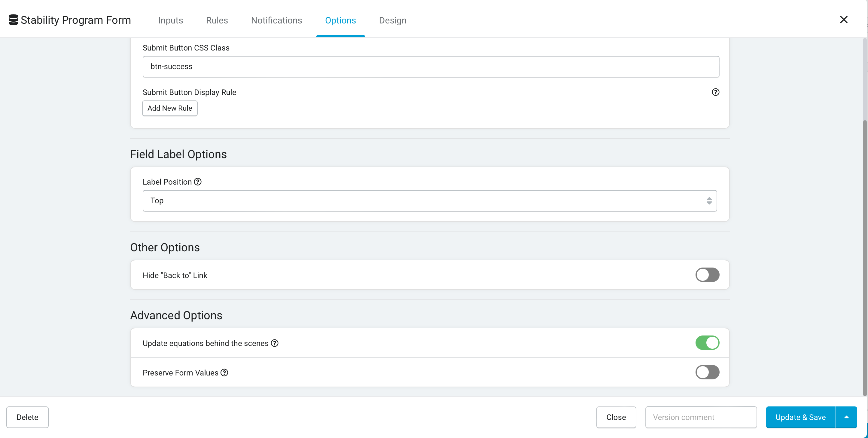This screenshot has height=438, width=868.
Task: Click the Add New Rule button
Action: 170,108
